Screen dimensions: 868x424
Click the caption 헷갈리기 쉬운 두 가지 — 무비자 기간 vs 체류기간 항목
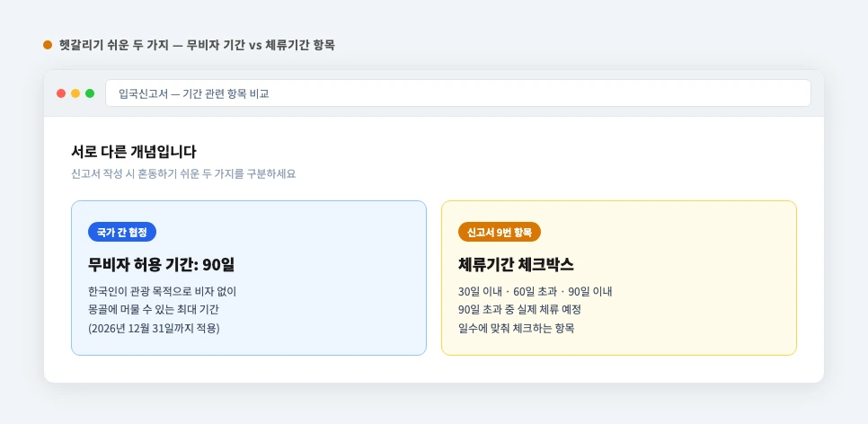(197, 46)
